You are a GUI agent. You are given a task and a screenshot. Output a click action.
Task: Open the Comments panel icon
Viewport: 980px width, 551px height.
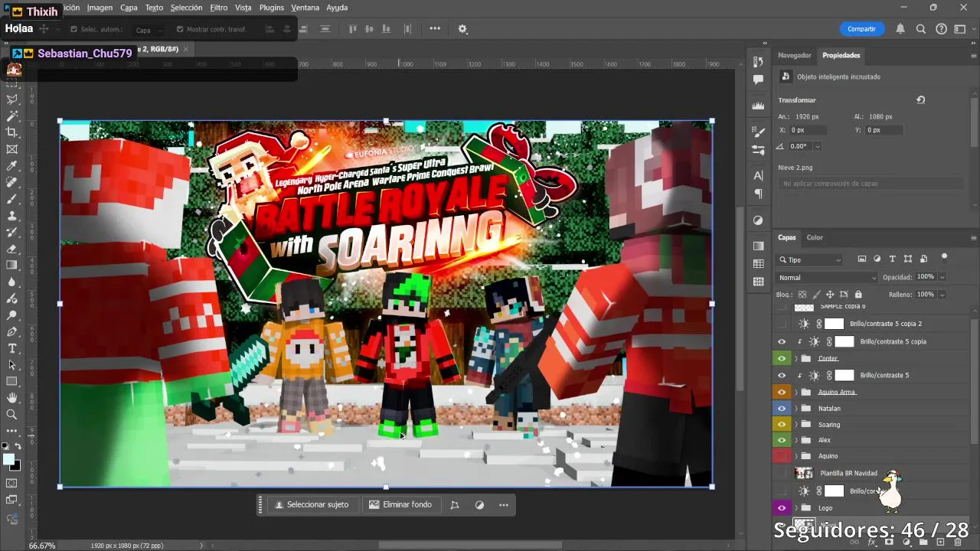point(759,80)
